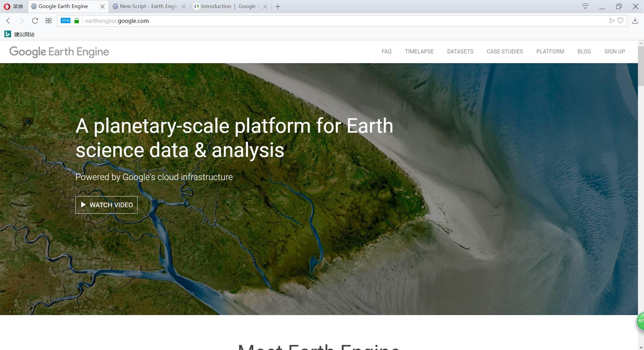
Task: Click the page scrollbar thumb
Action: point(641,66)
